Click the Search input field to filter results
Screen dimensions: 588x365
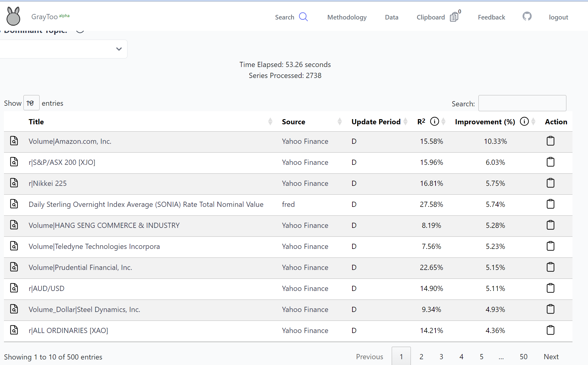click(523, 103)
